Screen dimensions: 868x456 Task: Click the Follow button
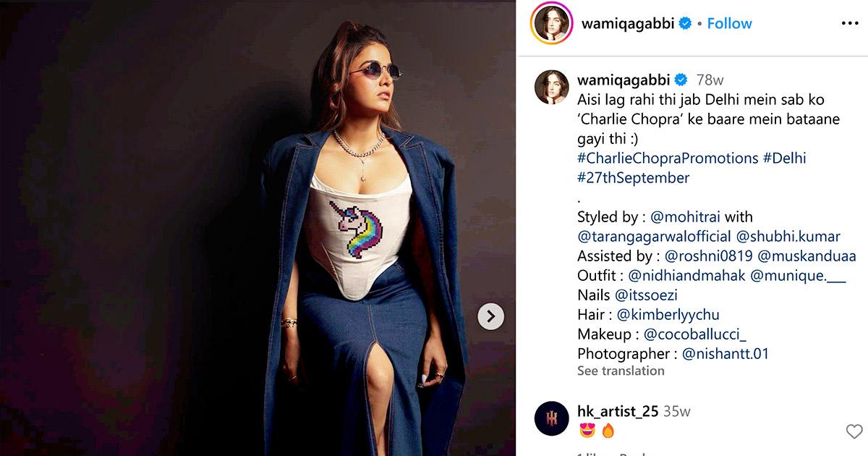pyautogui.click(x=729, y=24)
